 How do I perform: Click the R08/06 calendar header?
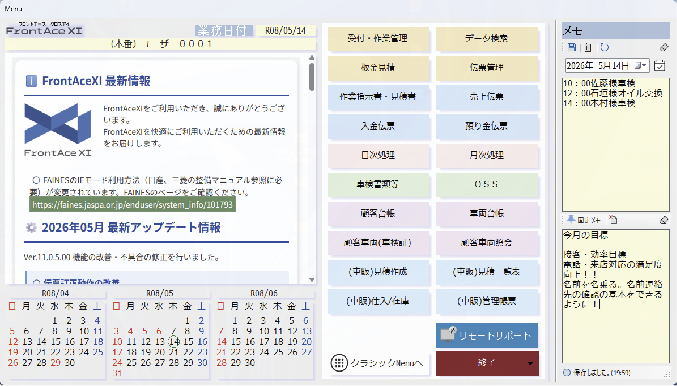[264, 293]
